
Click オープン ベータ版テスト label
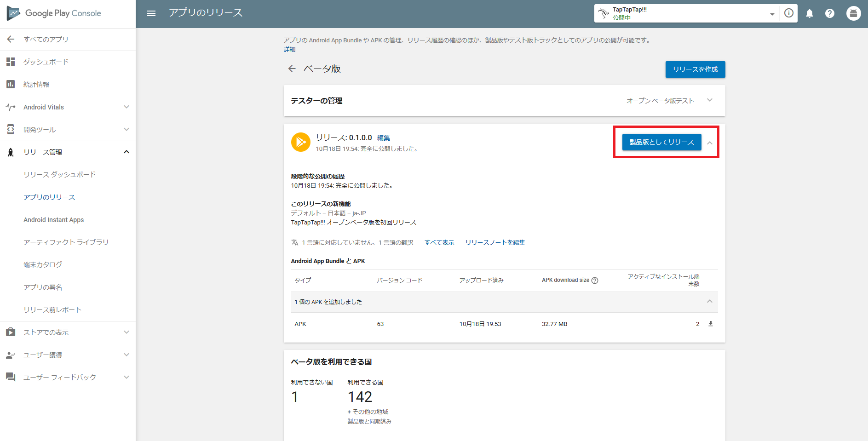pos(660,101)
